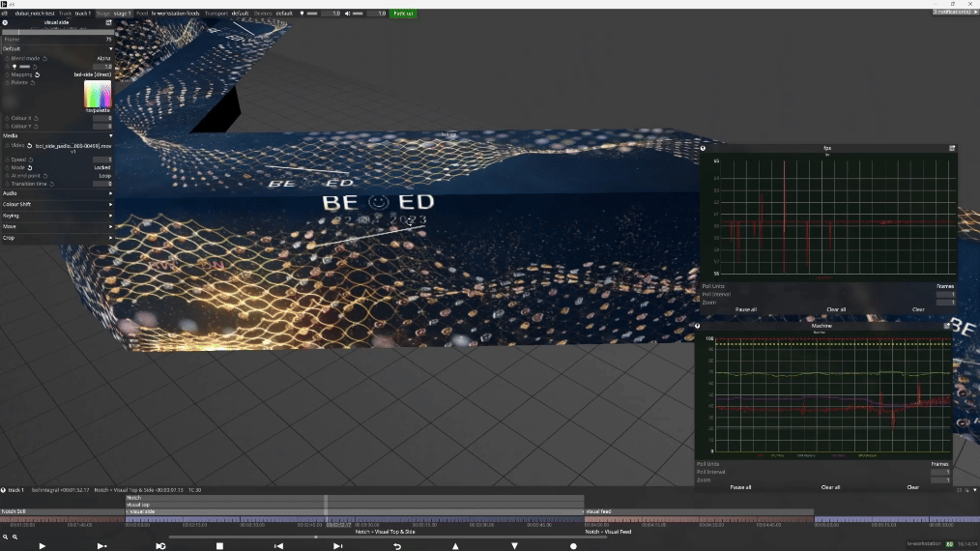
Task: Jump to previous section
Action: point(278,546)
